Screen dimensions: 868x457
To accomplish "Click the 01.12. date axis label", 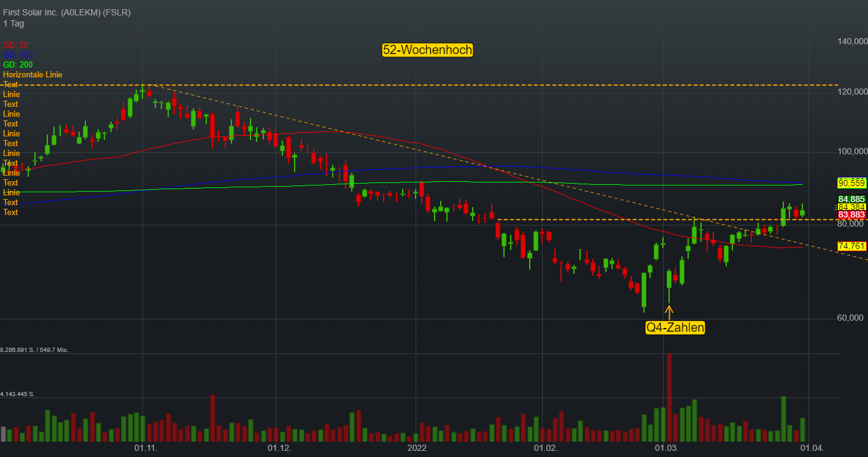I will click(x=279, y=448).
